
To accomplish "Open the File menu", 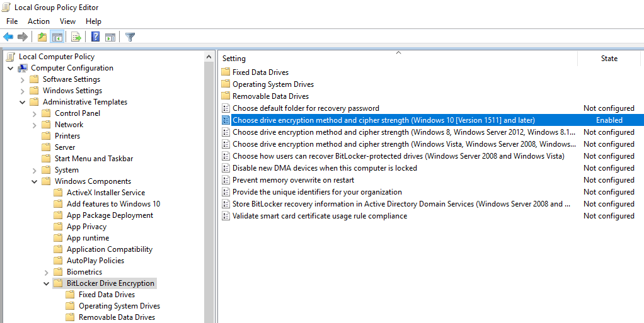I will pyautogui.click(x=12, y=21).
